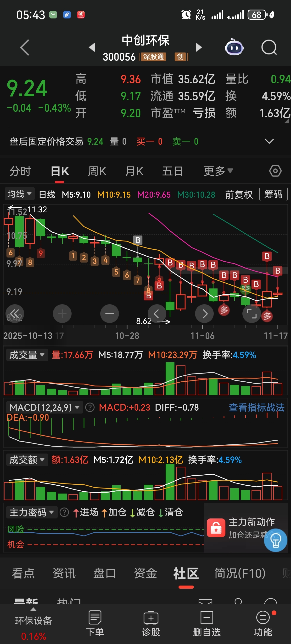This screenshot has width=291, height=644.
Task: Select 周K chart tab
Action: 97,171
